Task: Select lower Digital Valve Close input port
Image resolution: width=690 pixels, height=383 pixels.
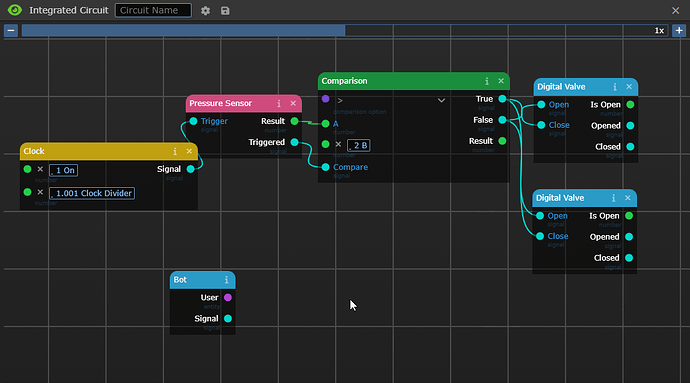Action: coord(540,236)
